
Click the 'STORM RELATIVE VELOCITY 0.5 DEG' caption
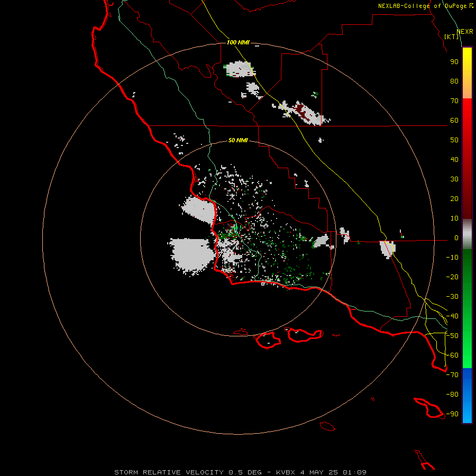pos(188,472)
